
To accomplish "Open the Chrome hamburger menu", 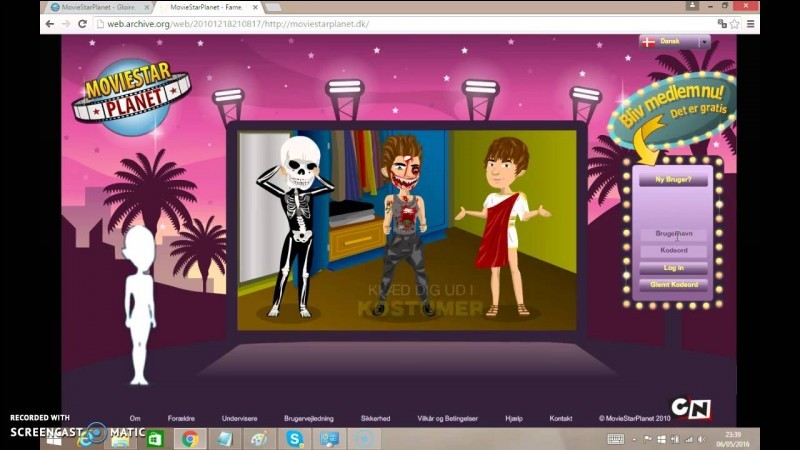I will pos(751,24).
